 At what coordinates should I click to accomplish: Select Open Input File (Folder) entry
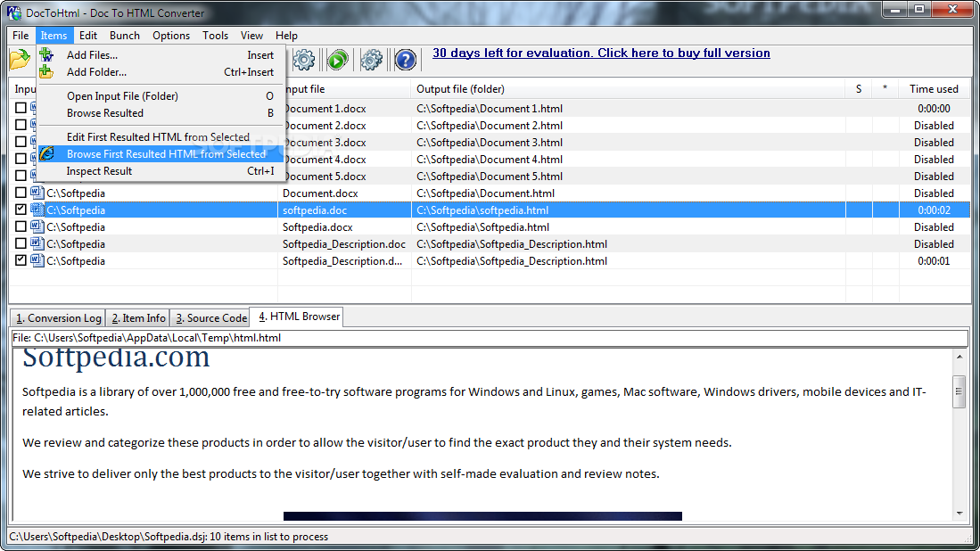click(161, 95)
